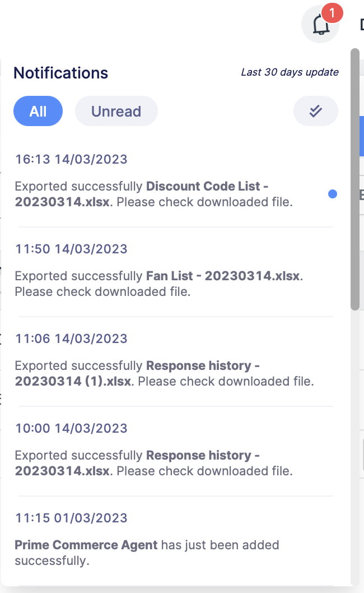Switch to the Unread tab
Viewport: 364px width, 593px height.
(x=116, y=111)
